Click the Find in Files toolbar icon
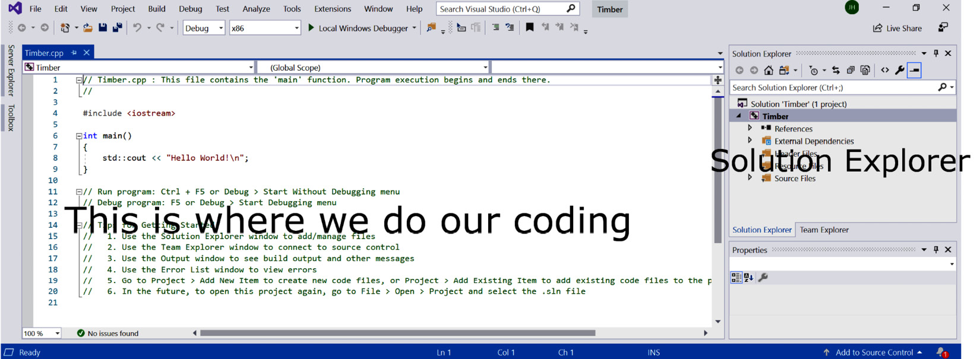This screenshot has height=359, width=980. point(431,28)
